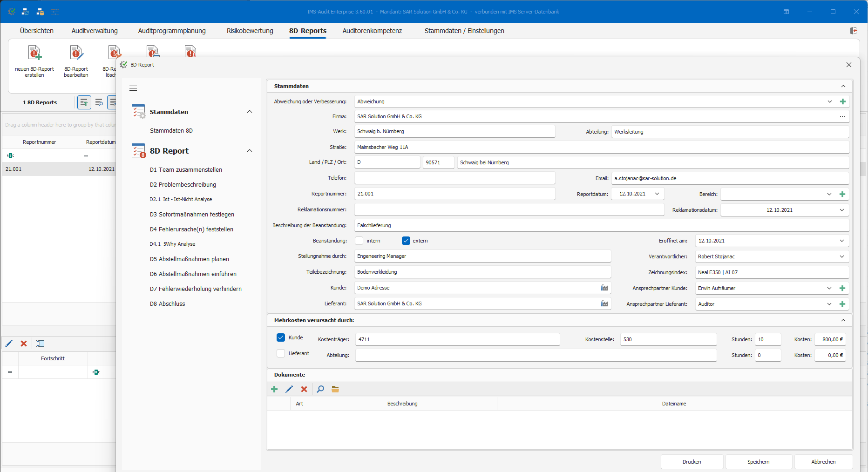Viewport: 868px width, 472px height.
Task: Open Auditorenkompetenz tab
Action: [x=372, y=31]
